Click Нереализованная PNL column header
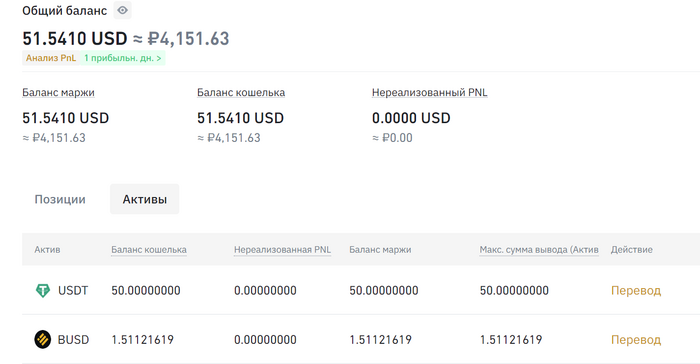The image size is (700, 364). click(x=282, y=250)
